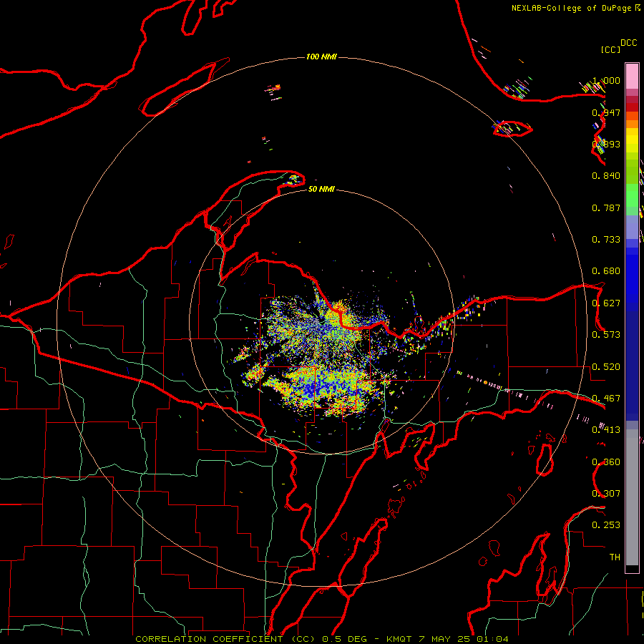Select the 0.253 scale value
Viewport: 644px width, 644px height.
tap(606, 525)
